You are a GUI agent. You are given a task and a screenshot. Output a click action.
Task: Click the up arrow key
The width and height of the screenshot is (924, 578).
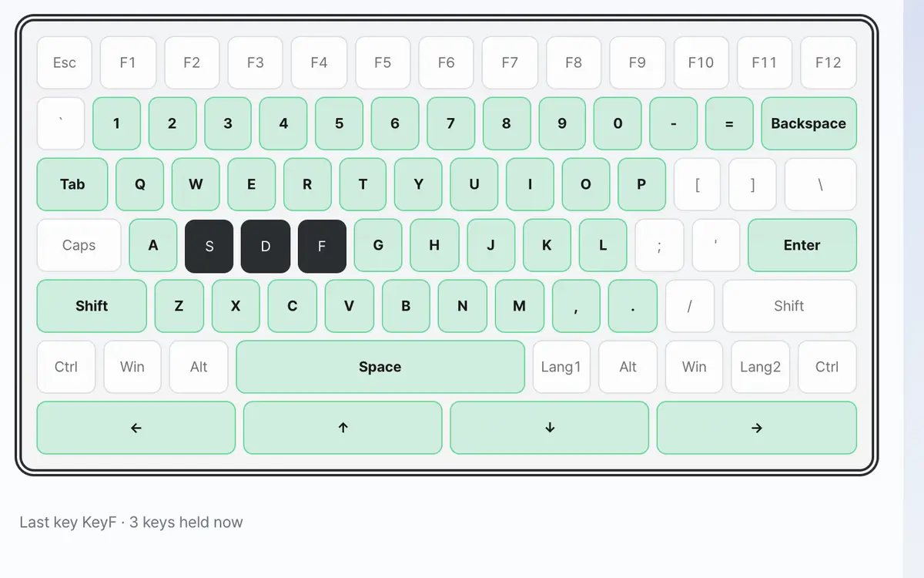[343, 428]
